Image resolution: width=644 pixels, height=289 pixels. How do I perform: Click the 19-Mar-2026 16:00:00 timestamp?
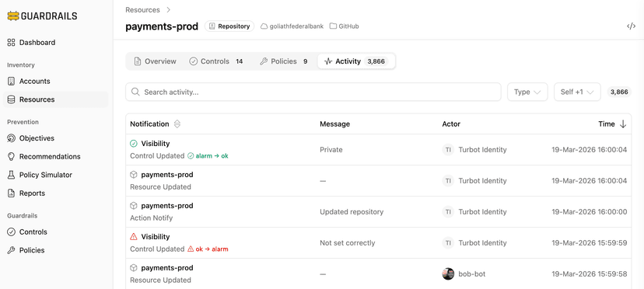coord(590,212)
